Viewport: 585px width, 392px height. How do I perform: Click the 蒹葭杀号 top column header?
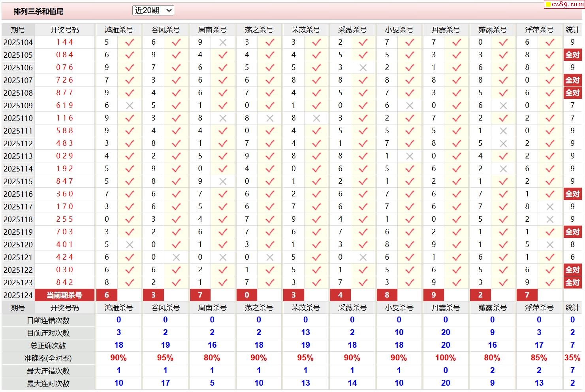tap(492, 30)
